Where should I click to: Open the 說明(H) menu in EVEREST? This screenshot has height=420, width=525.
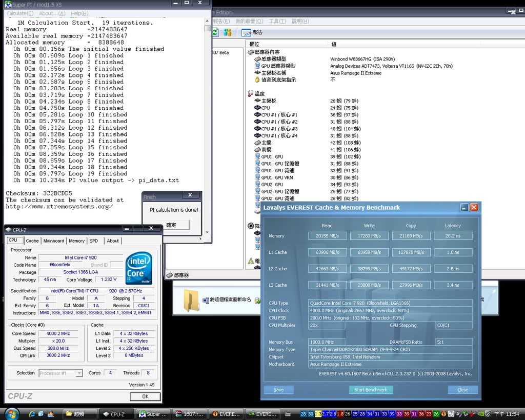point(300,21)
